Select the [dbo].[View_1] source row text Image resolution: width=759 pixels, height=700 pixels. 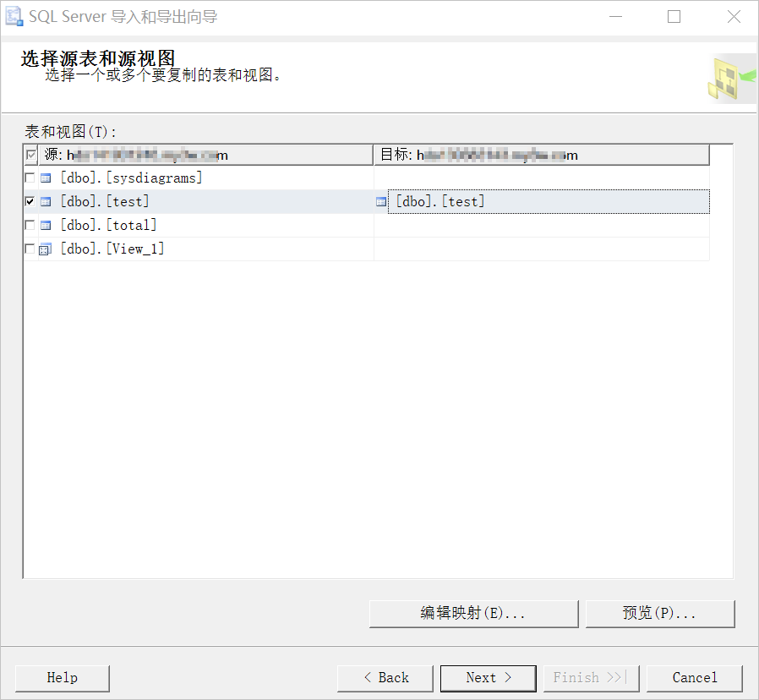point(112,249)
